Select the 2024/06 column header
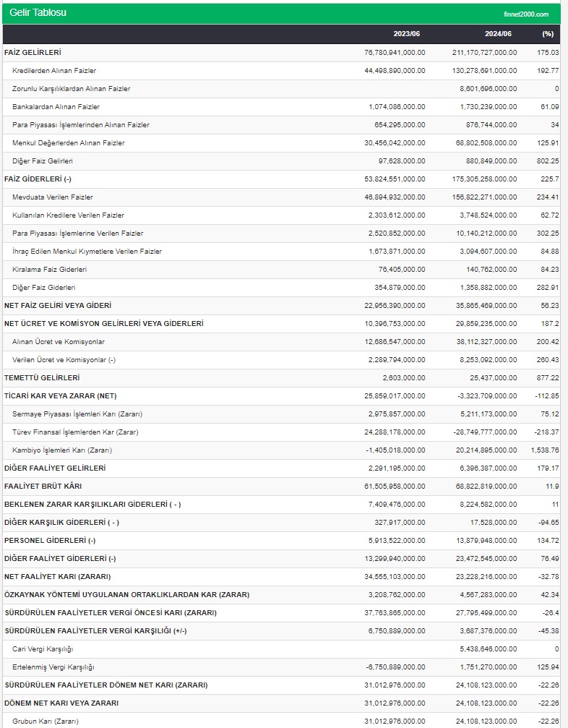 point(499,34)
